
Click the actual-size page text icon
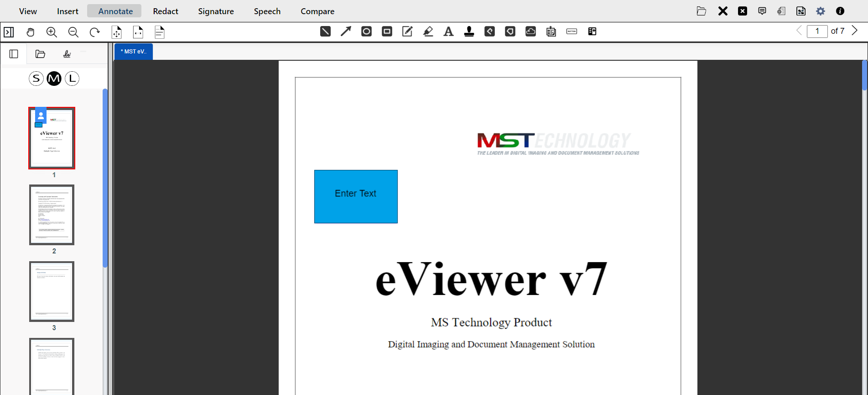point(159,32)
